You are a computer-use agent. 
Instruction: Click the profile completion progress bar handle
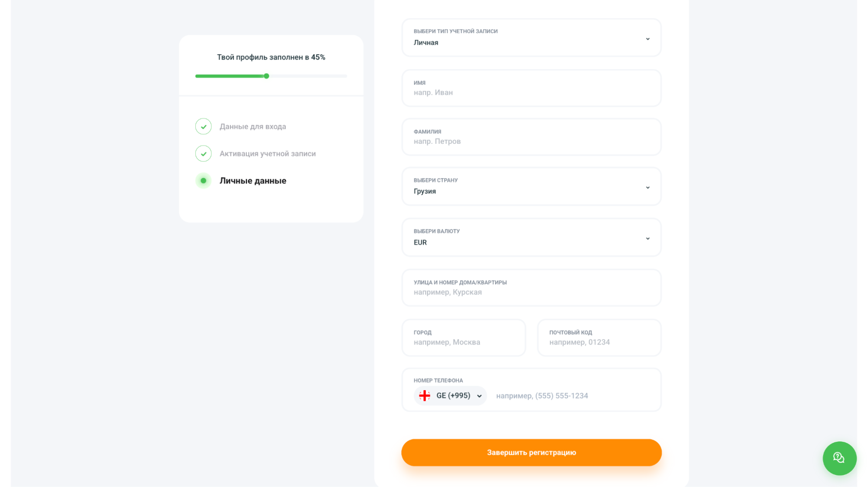point(267,76)
